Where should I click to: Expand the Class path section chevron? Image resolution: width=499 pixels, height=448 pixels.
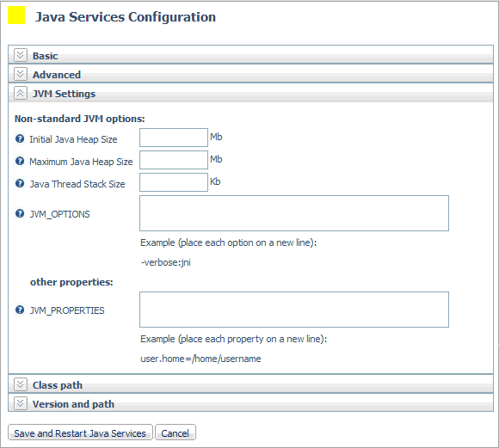click(21, 384)
